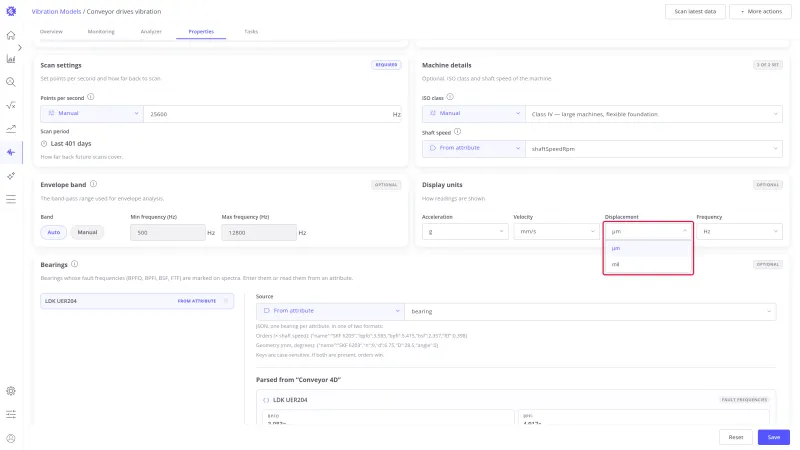The image size is (800, 450).
Task: Click the FAULT FREQUENCIES badge
Action: [744, 399]
